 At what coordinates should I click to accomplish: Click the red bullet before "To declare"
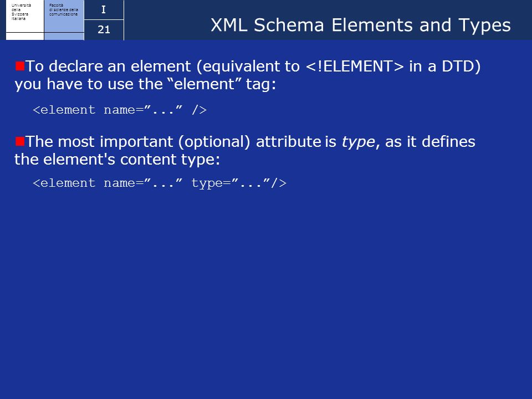tap(20, 65)
